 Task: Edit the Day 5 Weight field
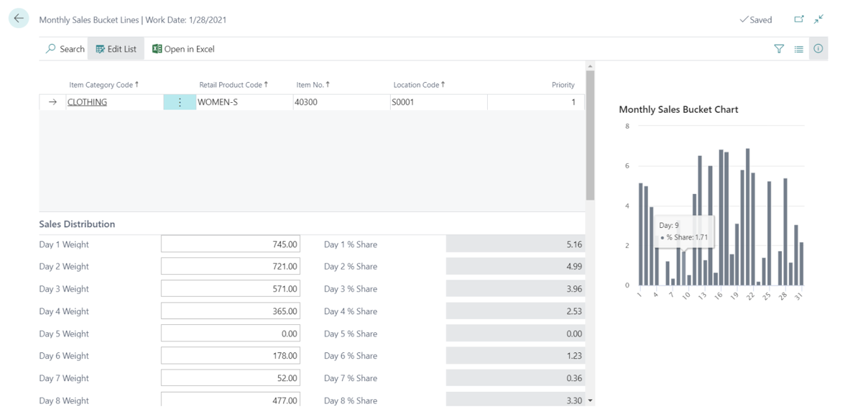(230, 334)
